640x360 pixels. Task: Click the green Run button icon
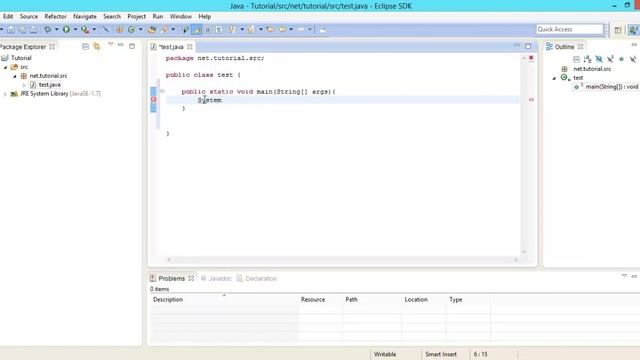[66, 29]
